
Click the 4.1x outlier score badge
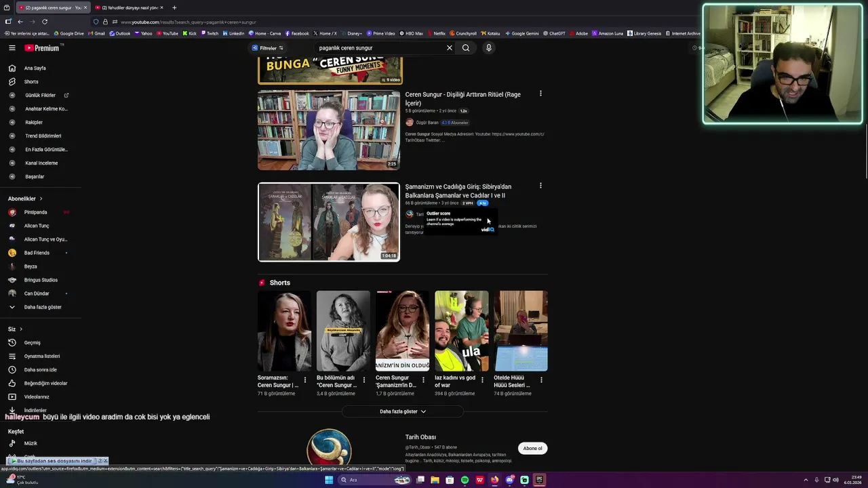coord(482,203)
